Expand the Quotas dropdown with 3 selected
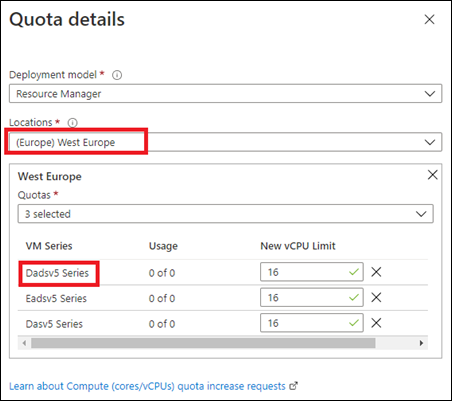 click(225, 214)
